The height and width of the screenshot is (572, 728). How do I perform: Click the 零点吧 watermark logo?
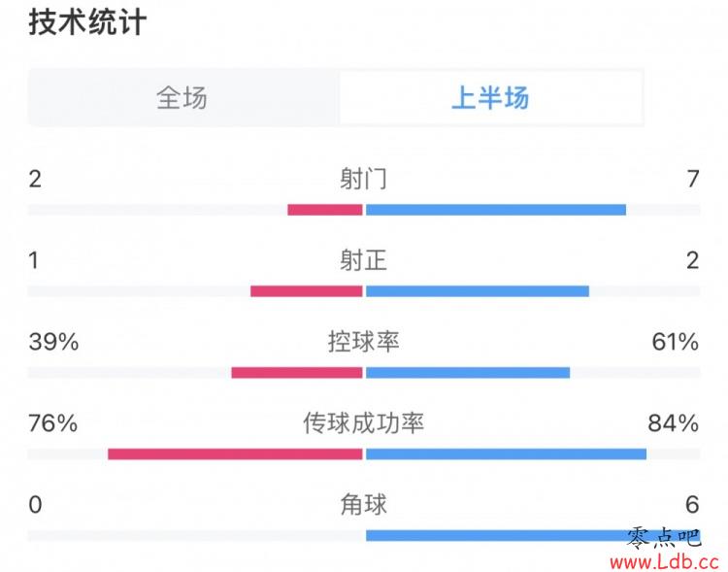[664, 539]
